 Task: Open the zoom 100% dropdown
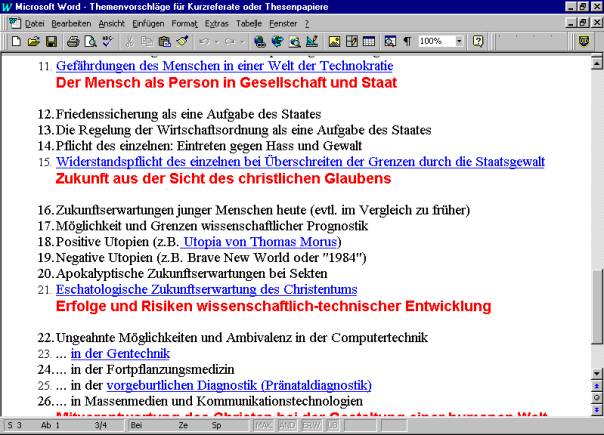(459, 42)
